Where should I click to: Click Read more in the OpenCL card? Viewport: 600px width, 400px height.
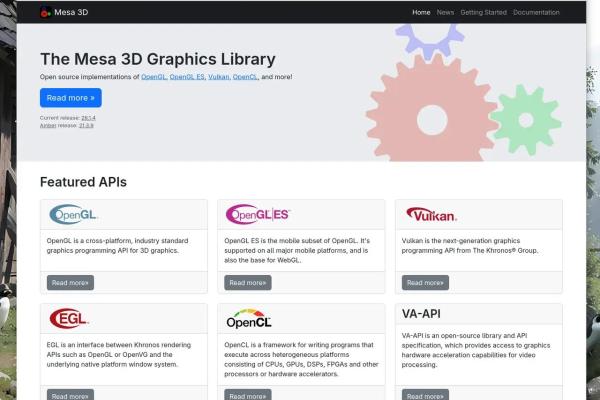pos(248,395)
